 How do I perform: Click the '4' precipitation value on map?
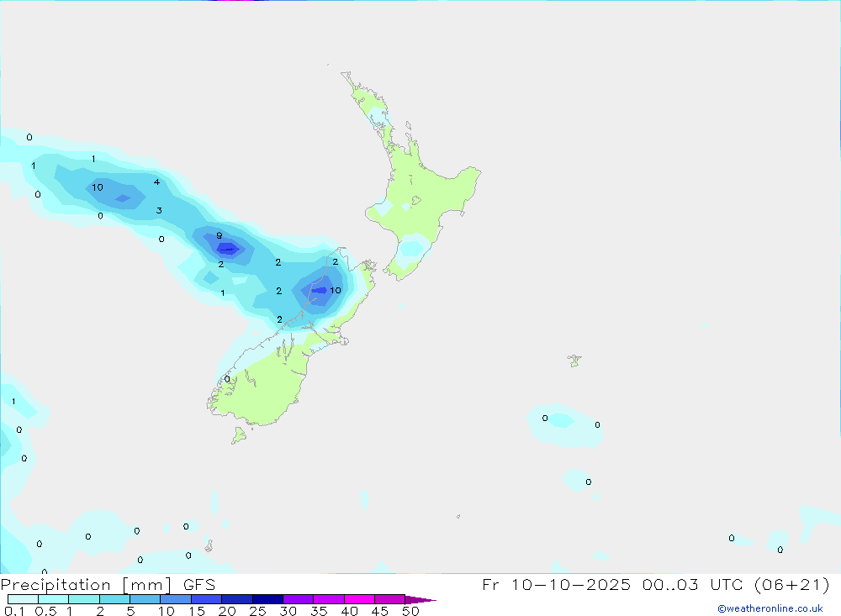tap(156, 182)
